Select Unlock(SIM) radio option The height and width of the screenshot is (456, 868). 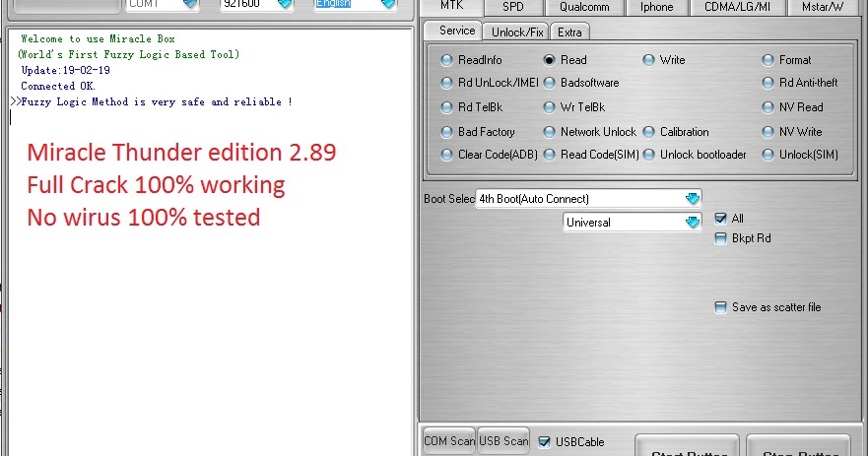pos(768,155)
